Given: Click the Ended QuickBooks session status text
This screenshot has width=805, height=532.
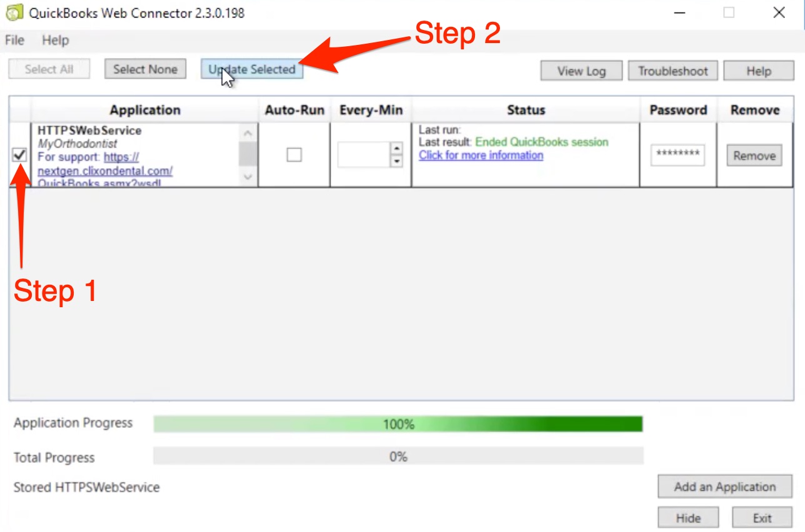Looking at the screenshot, I should point(542,142).
